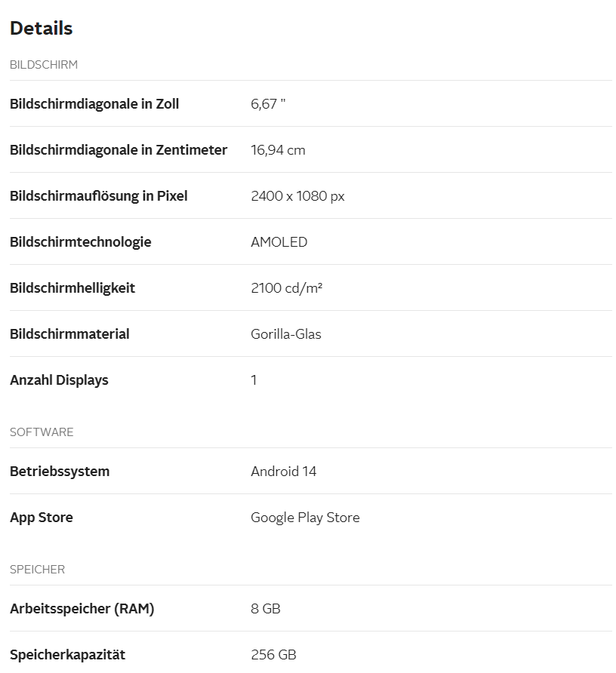616x673 pixels.
Task: Click the Details heading
Action: [42, 29]
